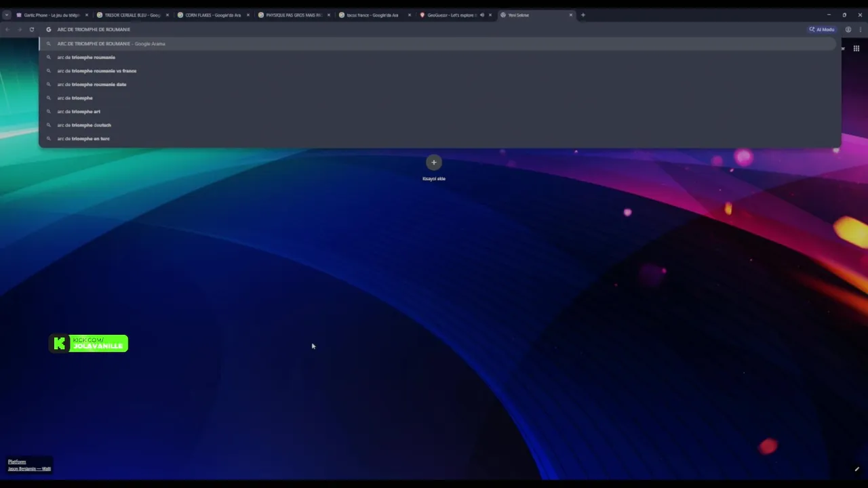Viewport: 868px width, 488px height.
Task: Switch to the Gartic Phone tab
Action: pyautogui.click(x=53, y=15)
